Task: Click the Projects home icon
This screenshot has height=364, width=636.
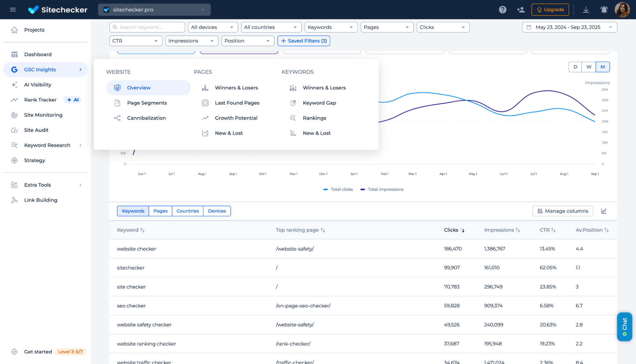Action: point(14,30)
